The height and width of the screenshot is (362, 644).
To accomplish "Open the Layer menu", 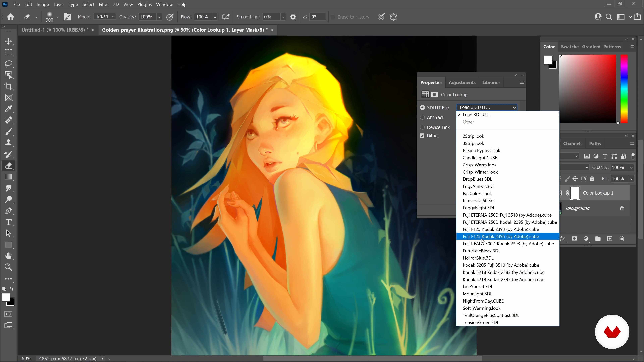I will (x=59, y=4).
